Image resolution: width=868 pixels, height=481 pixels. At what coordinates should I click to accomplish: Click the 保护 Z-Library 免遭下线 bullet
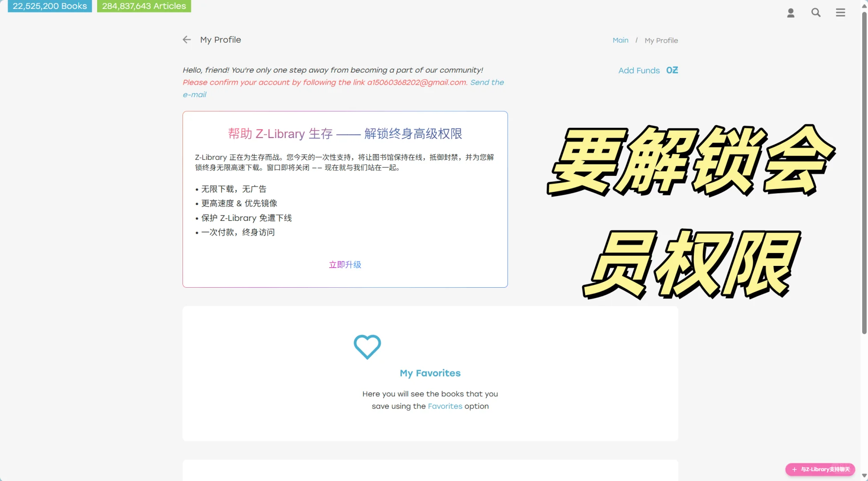pyautogui.click(x=246, y=218)
